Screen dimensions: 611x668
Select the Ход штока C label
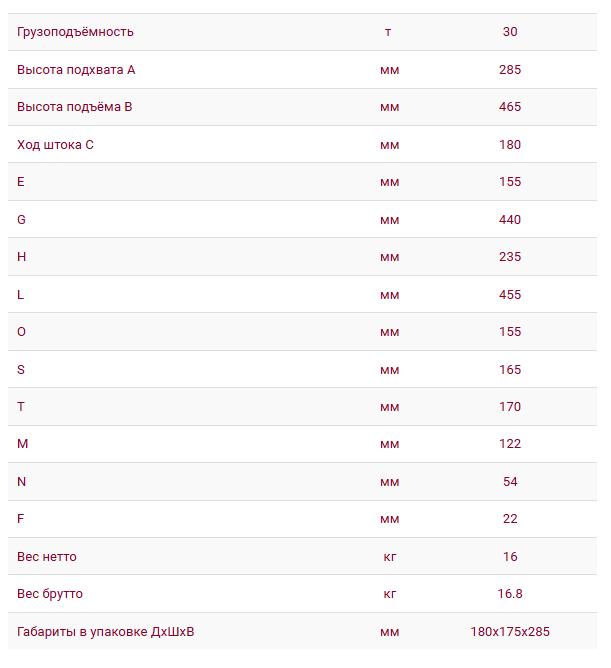click(x=55, y=145)
